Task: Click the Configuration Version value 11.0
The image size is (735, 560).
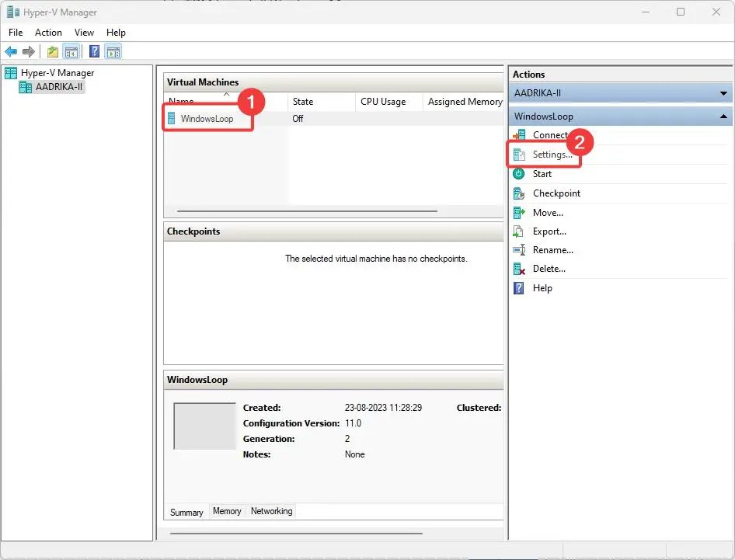Action: pos(353,423)
